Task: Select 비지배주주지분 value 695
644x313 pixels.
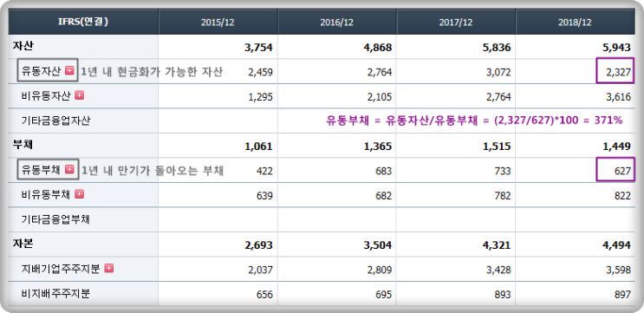Action: click(x=384, y=295)
